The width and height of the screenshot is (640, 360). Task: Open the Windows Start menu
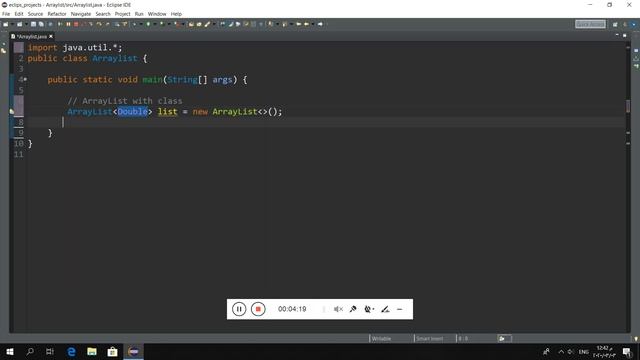pos(10,351)
